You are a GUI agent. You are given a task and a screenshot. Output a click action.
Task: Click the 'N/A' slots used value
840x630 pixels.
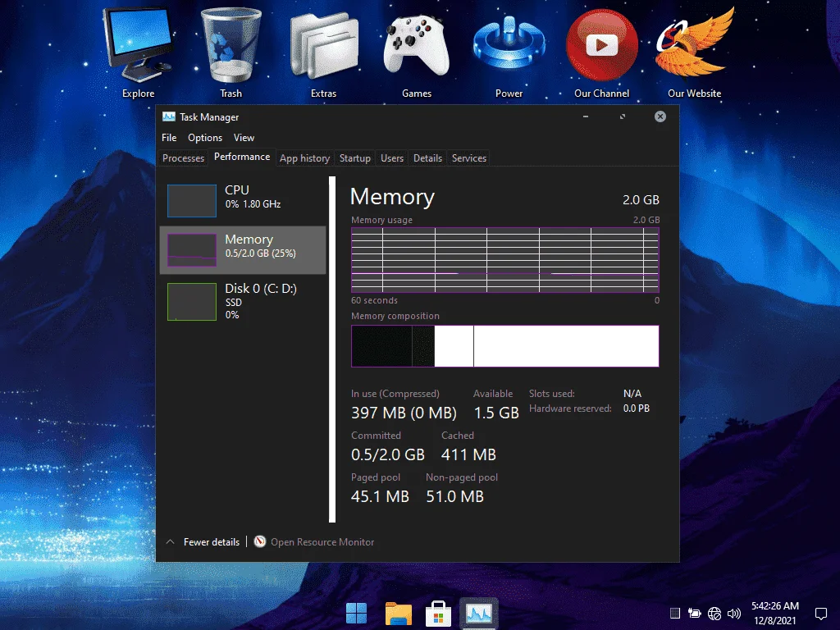[x=632, y=393]
